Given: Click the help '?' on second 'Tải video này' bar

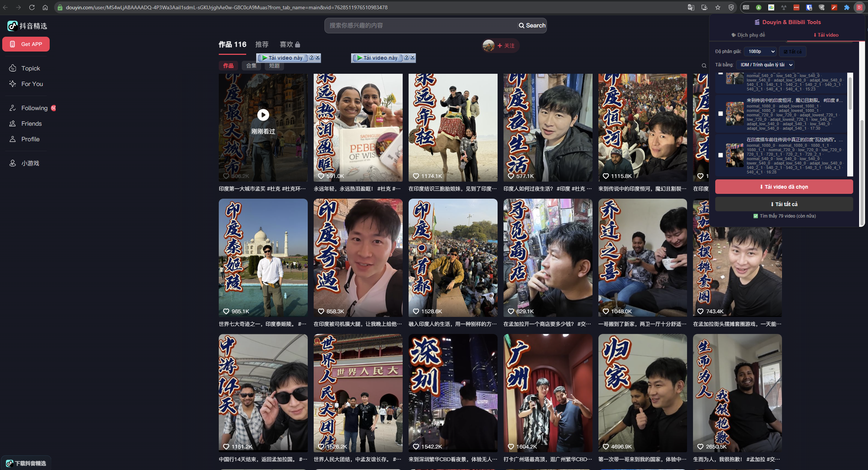Looking at the screenshot, I should (x=406, y=57).
